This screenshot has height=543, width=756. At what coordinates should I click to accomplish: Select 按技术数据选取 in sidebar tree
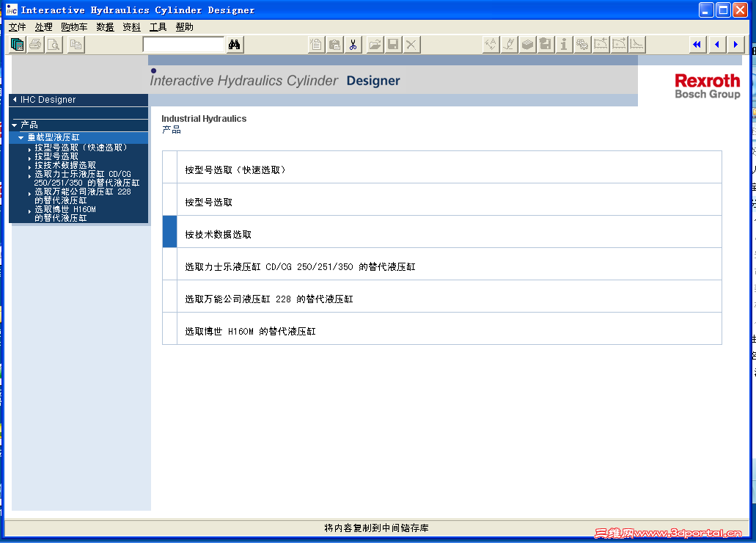(65, 165)
